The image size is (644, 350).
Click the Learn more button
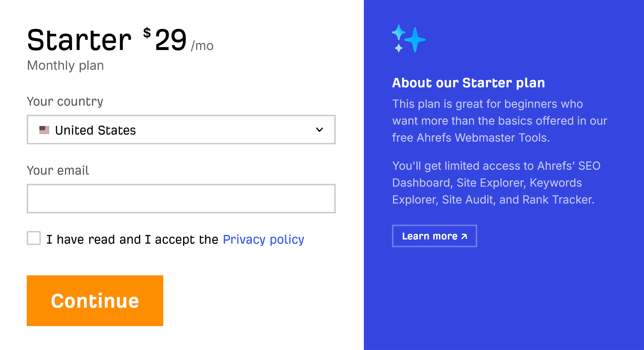coord(434,236)
